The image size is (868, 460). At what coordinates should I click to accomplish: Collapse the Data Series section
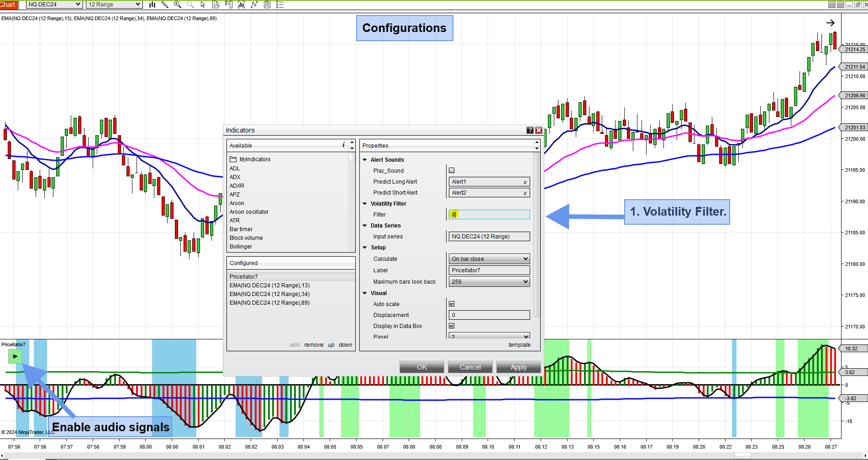[x=365, y=226]
